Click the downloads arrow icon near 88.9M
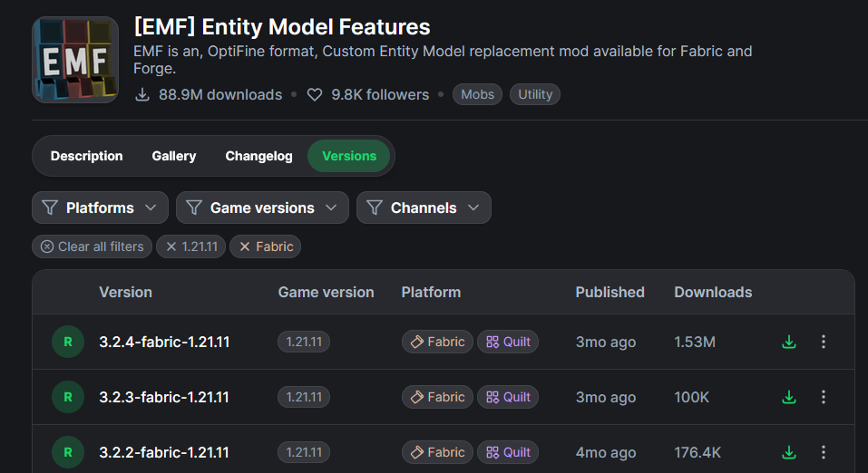Screen dimensions: 868x473 (x=142, y=94)
